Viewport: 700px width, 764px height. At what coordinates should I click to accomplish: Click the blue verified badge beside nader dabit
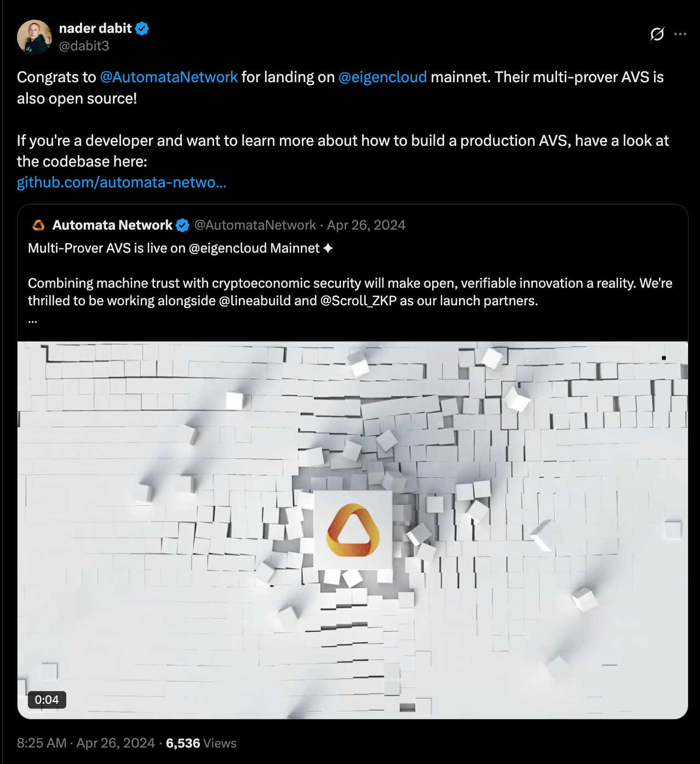pyautogui.click(x=142, y=28)
